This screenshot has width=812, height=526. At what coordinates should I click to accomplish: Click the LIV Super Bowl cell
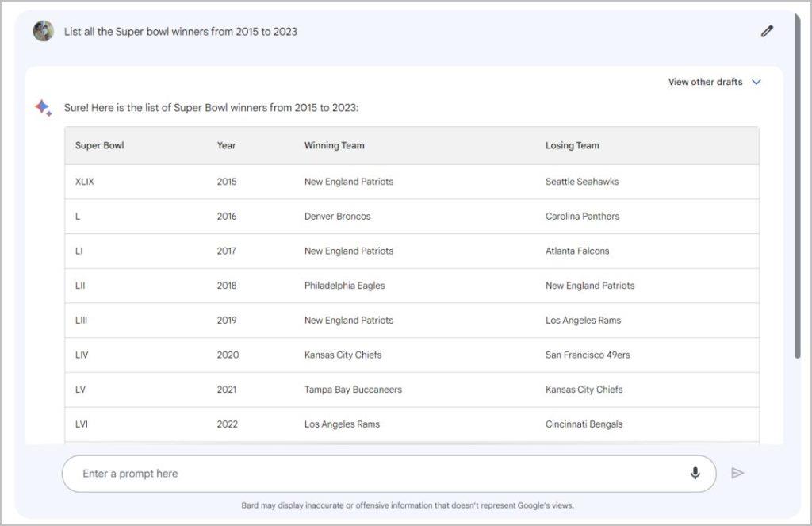[x=82, y=355]
